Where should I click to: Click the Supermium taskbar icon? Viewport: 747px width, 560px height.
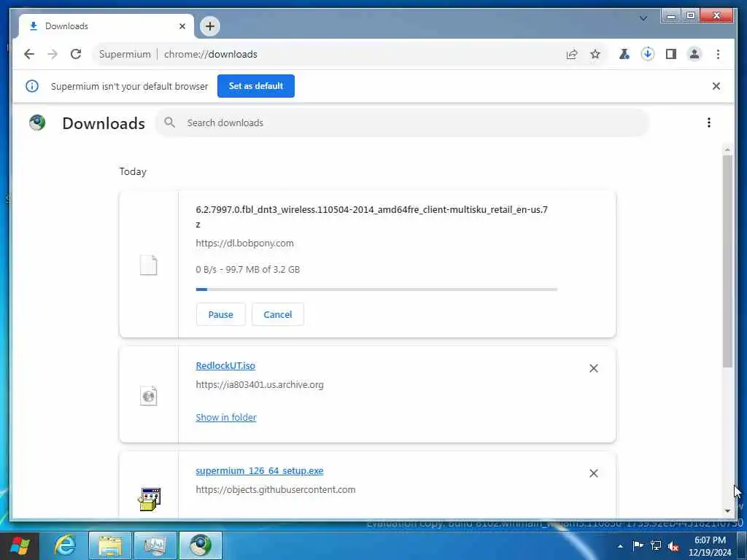click(201, 545)
